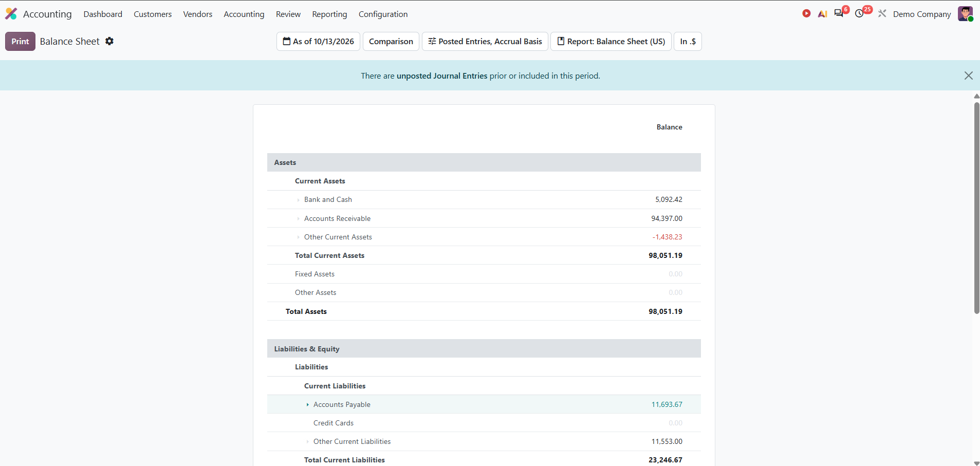Click the Odoo Accounting app logo
This screenshot has height=466, width=980.
[x=11, y=14]
